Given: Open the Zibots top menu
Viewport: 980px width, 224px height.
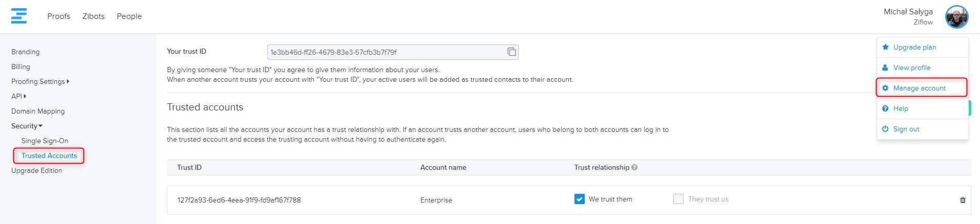Looking at the screenshot, I should [93, 16].
